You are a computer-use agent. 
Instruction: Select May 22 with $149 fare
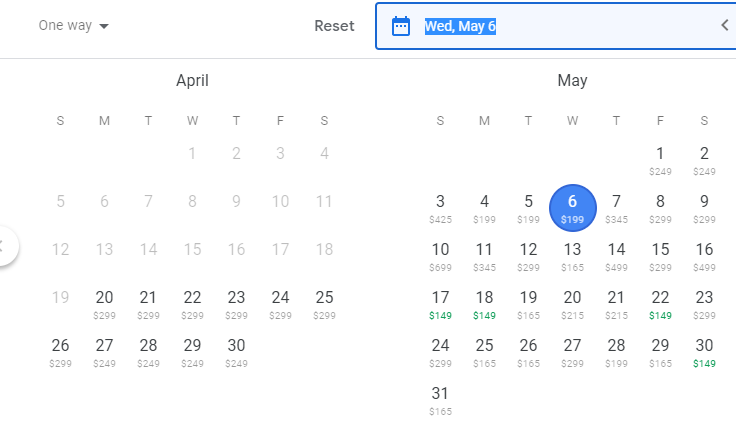coord(660,302)
